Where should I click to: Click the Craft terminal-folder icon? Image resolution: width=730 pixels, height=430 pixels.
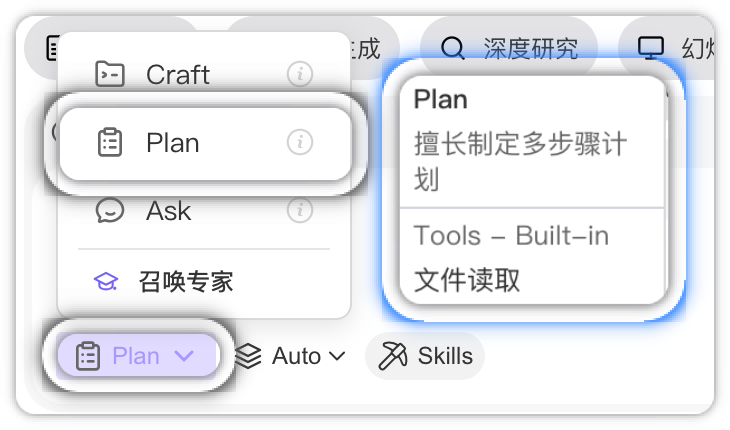pos(109,74)
